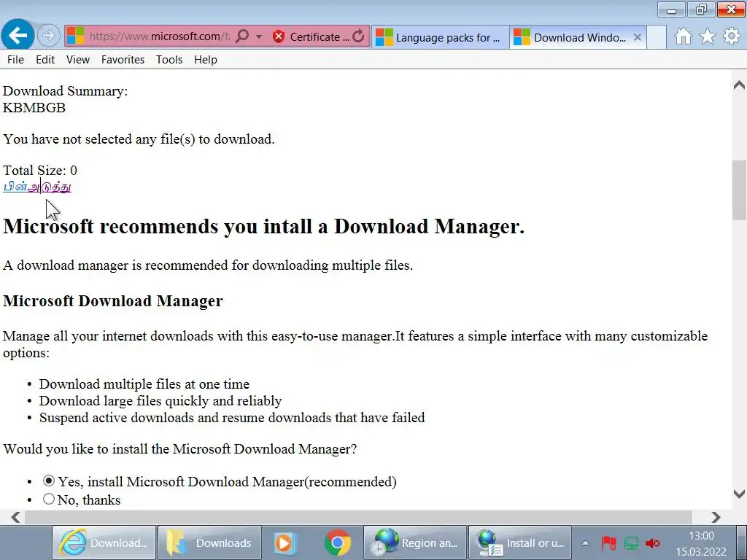747x560 pixels.
Task: Click the vertical scrollbar thumb
Action: click(740, 190)
